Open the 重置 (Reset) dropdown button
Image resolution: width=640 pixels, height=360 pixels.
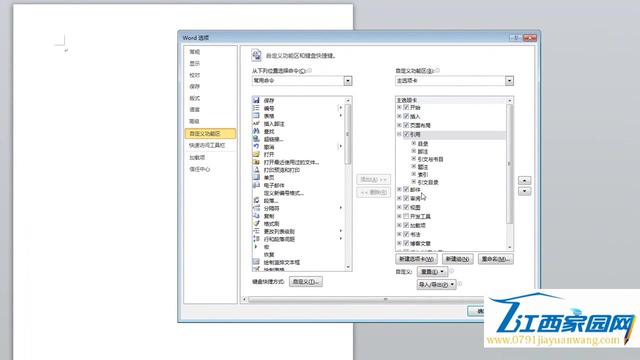(x=432, y=271)
